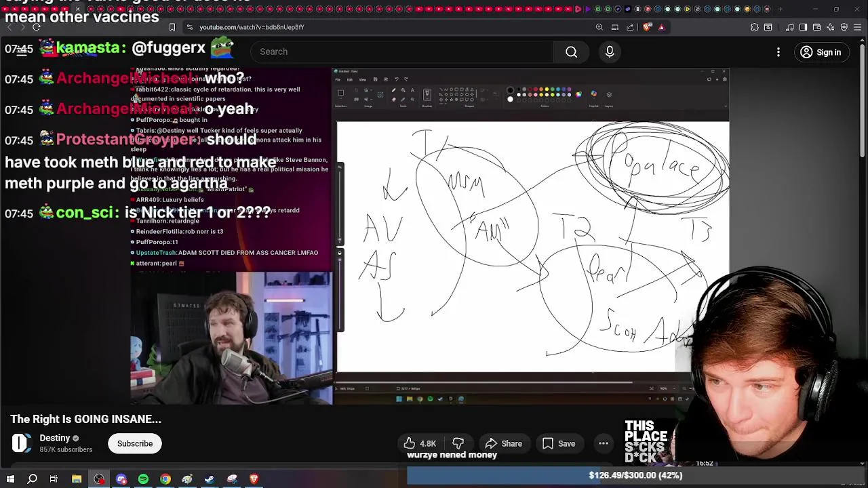This screenshot has width=868, height=488.
Task: Open the Brave Shields lion icon
Action: (646, 27)
